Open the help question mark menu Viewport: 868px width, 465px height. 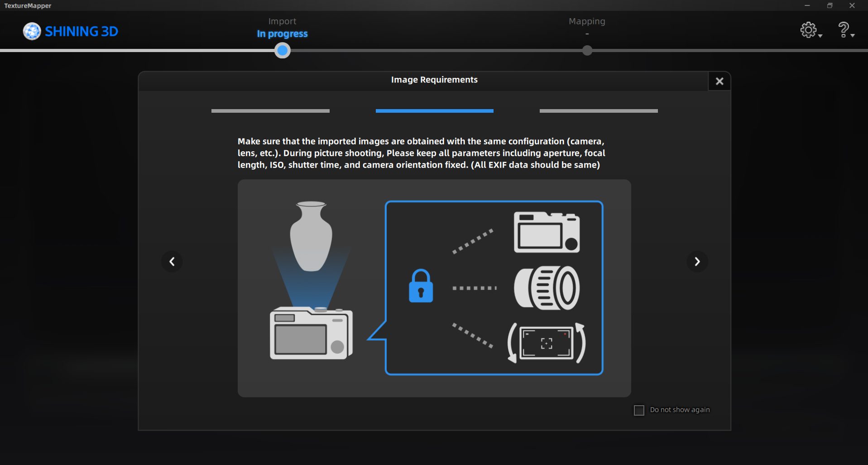tap(843, 30)
